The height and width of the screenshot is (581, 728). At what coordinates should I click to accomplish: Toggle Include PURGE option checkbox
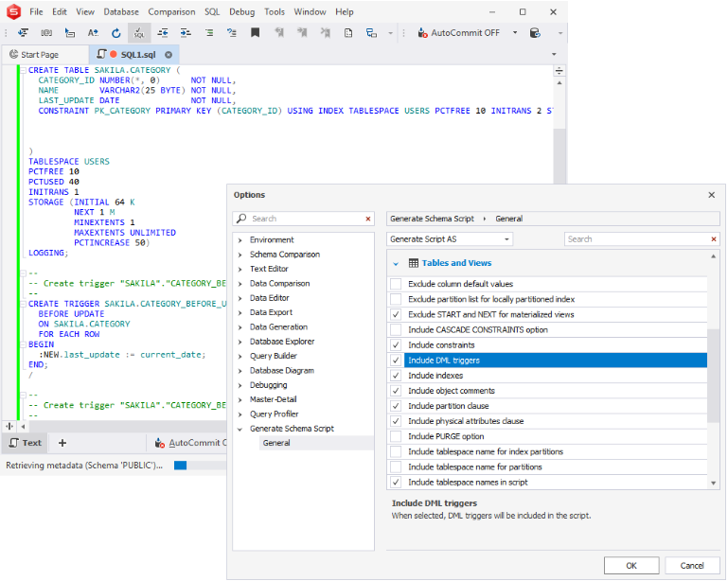point(396,436)
